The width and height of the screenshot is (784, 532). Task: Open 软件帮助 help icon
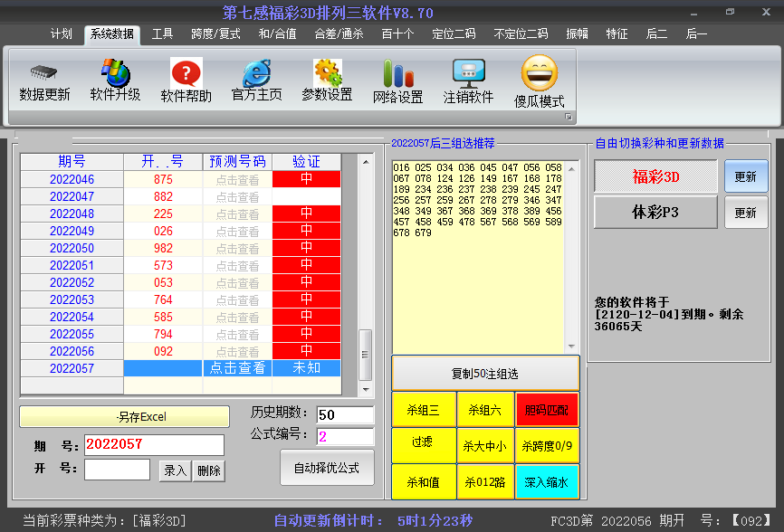tap(186, 73)
